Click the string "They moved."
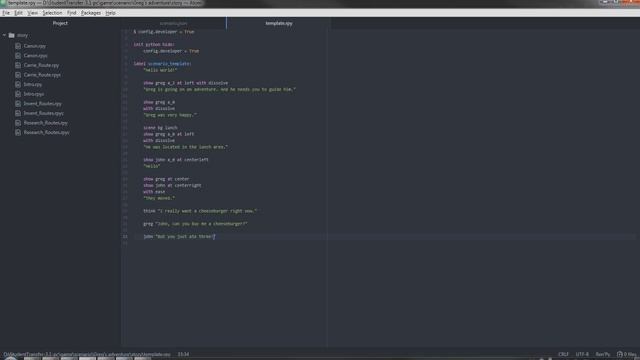640x360 pixels. pos(159,198)
